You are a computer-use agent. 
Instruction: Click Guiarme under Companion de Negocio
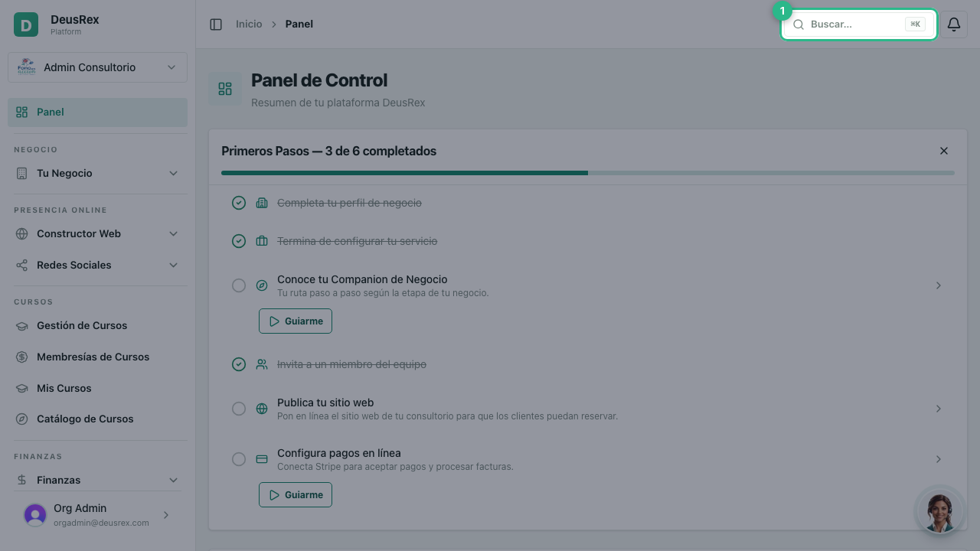point(296,321)
